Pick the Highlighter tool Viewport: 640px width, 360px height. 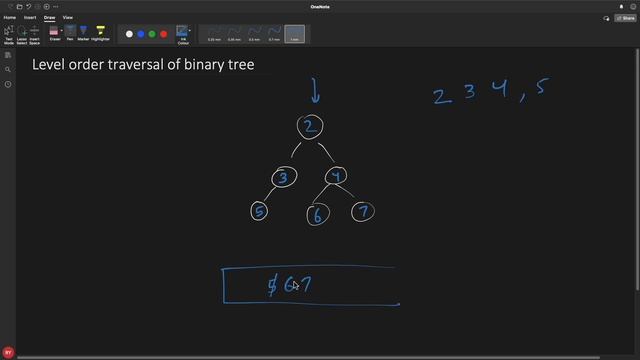(x=100, y=33)
